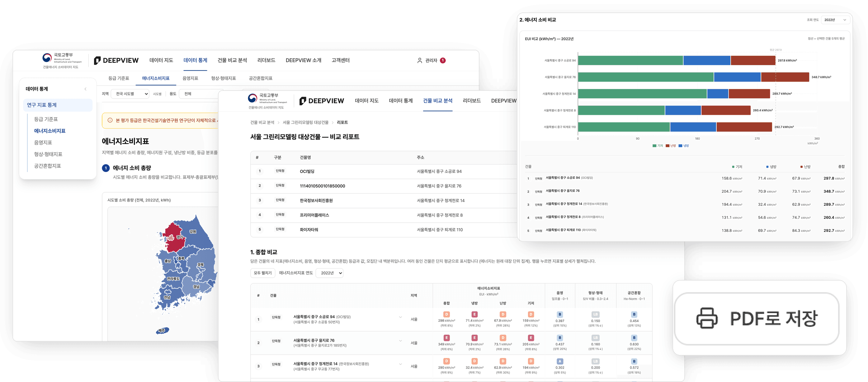
Task: Collapse the 데이터 통계 sidebar with chevron
Action: (x=85, y=89)
